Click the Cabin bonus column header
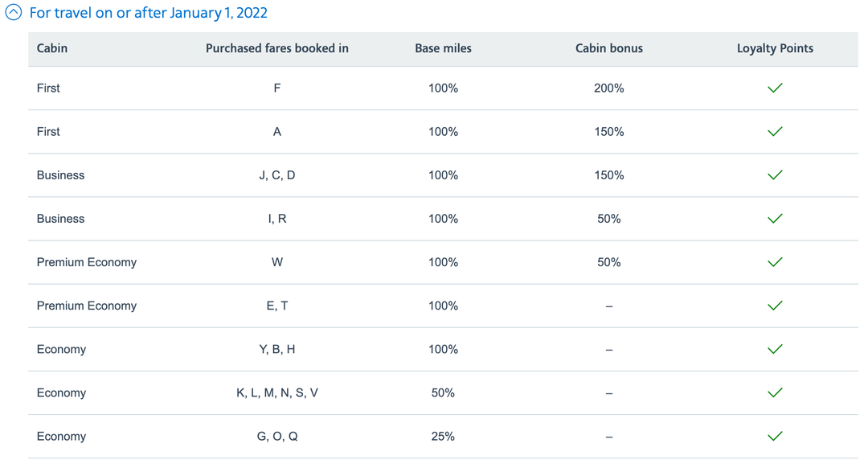Image resolution: width=868 pixels, height=464 pixels. (x=609, y=48)
